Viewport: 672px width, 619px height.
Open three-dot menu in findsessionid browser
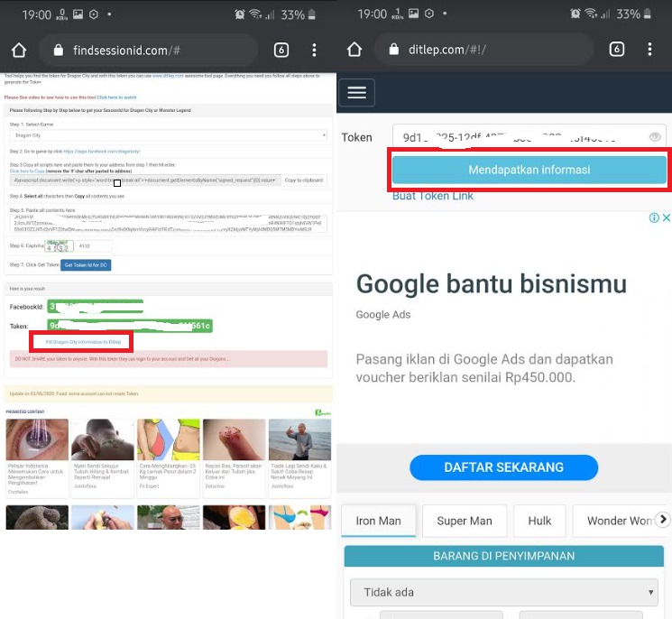tap(314, 51)
